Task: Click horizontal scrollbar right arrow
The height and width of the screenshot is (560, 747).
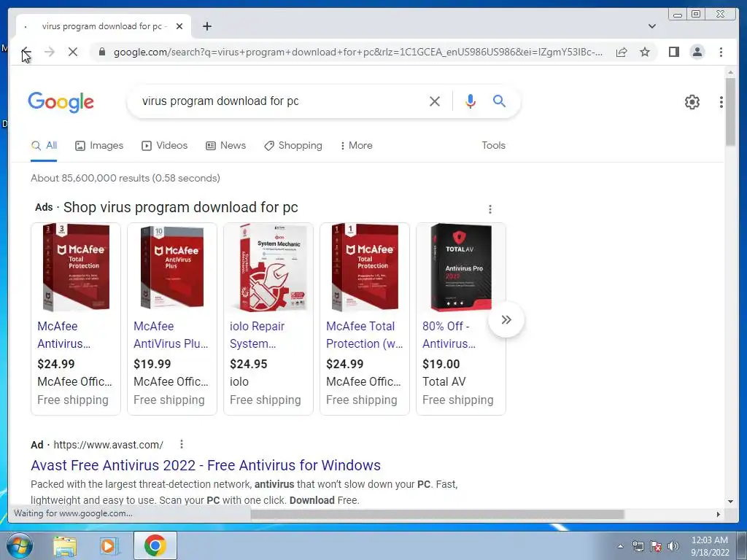Action: tap(719, 514)
